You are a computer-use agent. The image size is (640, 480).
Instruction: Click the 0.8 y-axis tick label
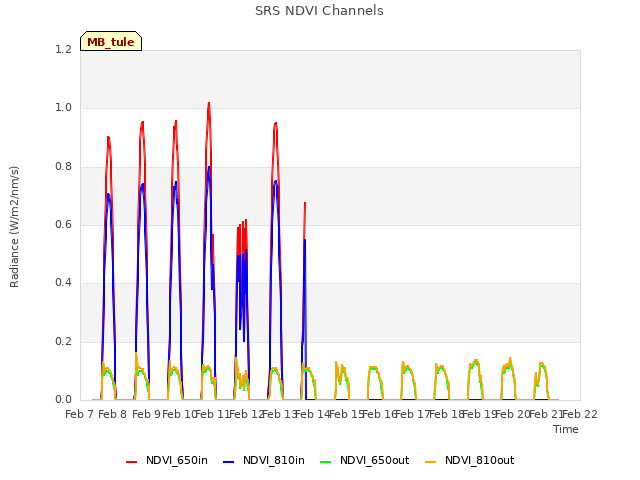click(64, 167)
